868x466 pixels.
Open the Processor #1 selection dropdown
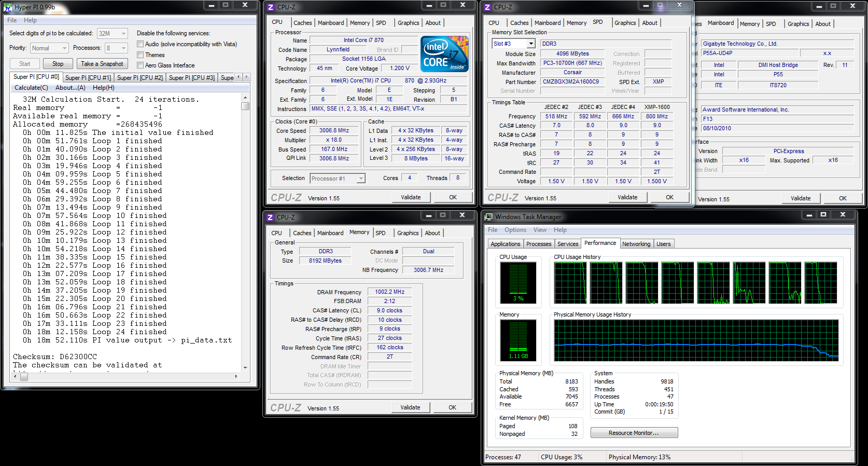pyautogui.click(x=338, y=179)
